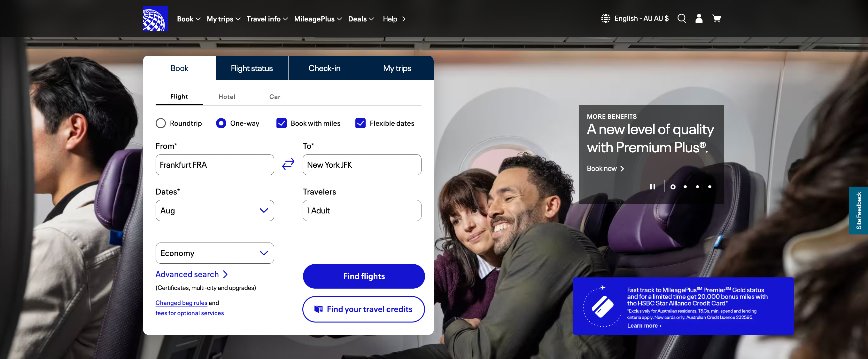Pause the promotional carousel
Screen dimensions: 868x359
pos(652,187)
